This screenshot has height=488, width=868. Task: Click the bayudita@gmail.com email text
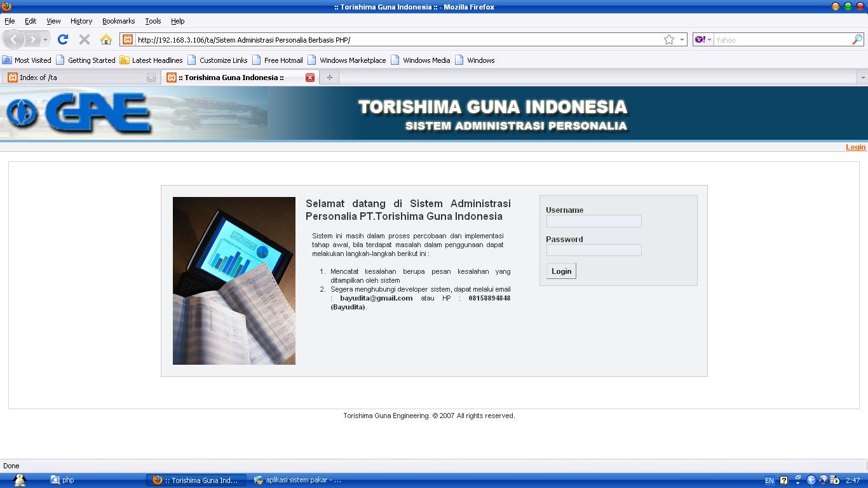tap(376, 298)
